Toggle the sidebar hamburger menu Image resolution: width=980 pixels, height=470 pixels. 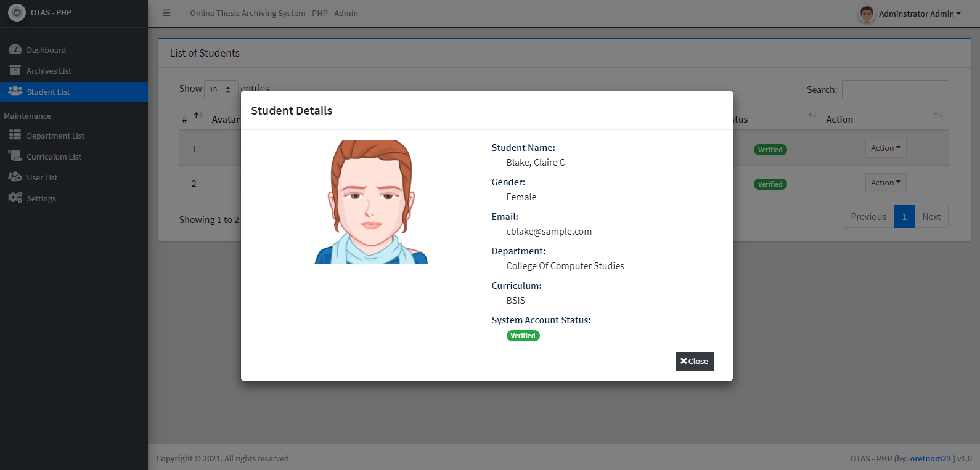[x=166, y=13]
